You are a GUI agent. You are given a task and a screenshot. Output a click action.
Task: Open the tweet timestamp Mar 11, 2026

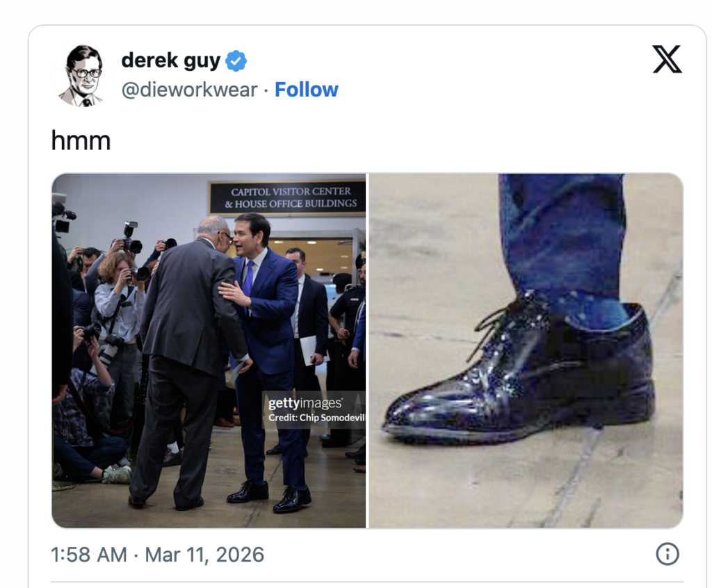(158, 555)
